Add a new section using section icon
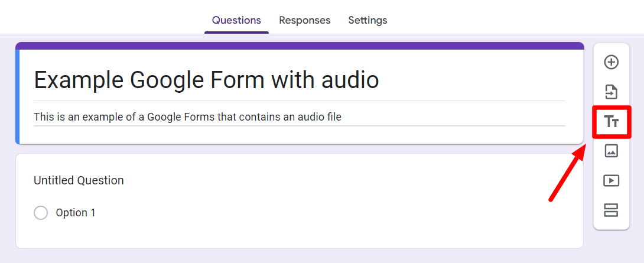This screenshot has height=263, width=644. tap(611, 210)
